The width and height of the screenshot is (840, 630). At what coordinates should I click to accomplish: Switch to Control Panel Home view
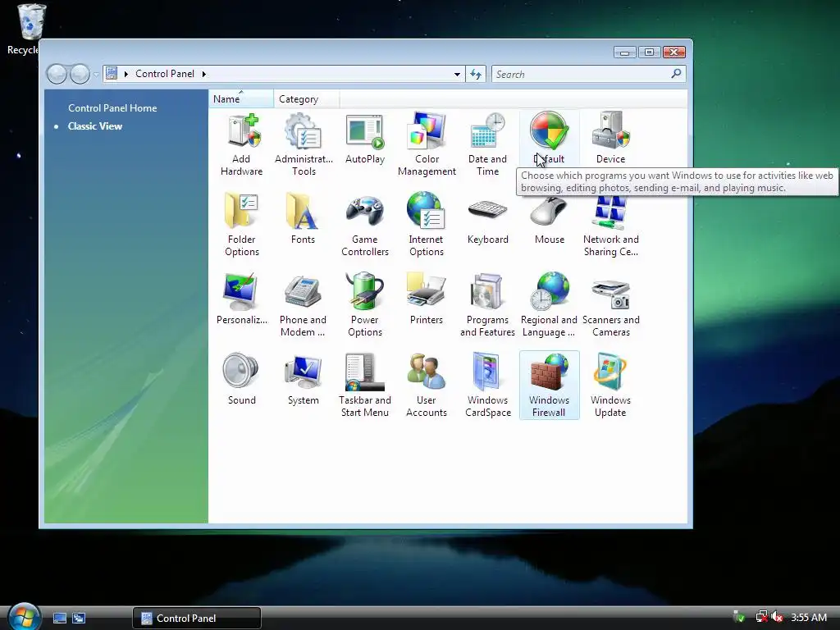(112, 108)
